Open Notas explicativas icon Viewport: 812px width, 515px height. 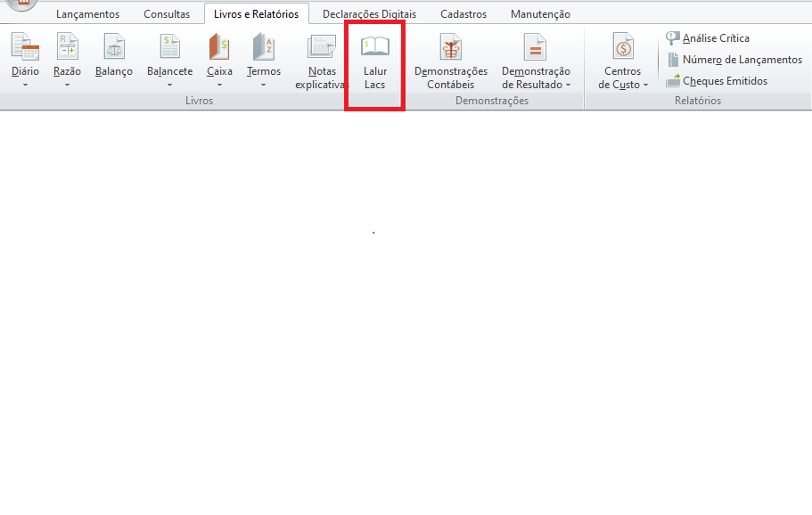[x=322, y=46]
